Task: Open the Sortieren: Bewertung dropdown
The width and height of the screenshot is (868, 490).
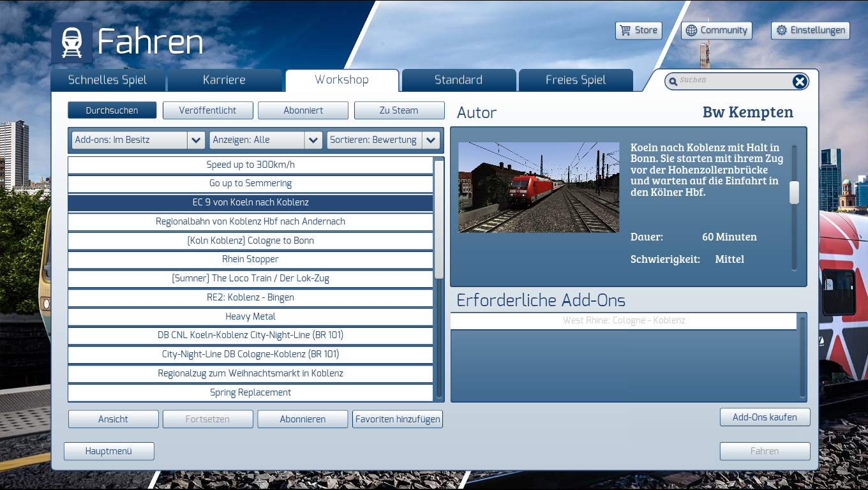Action: coord(383,140)
